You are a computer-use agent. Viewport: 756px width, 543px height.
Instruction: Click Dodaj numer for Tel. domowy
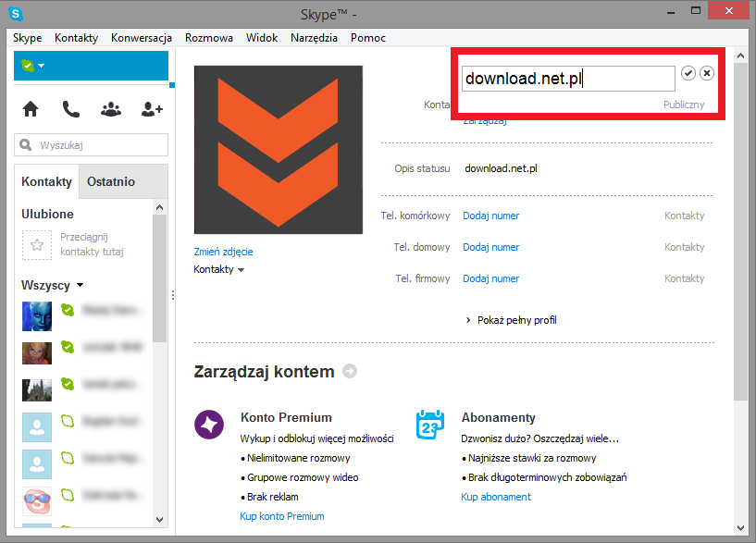click(x=490, y=247)
